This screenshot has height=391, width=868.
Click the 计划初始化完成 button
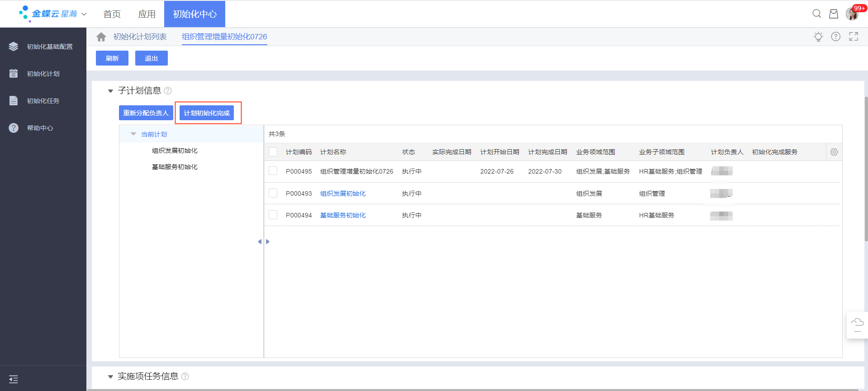207,113
